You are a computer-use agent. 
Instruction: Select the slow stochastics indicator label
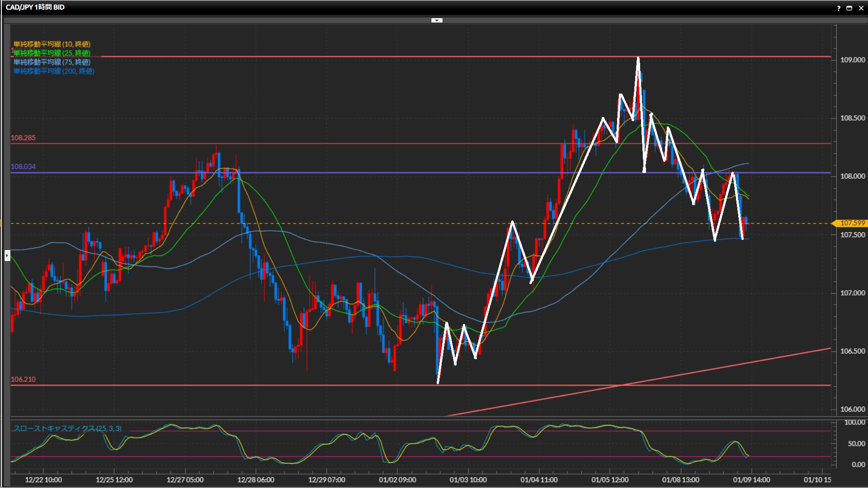pyautogui.click(x=67, y=428)
